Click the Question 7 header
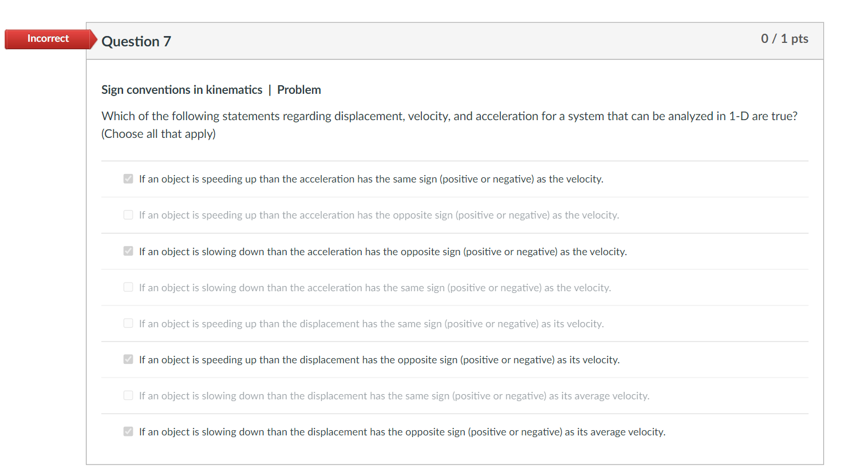Image resolution: width=868 pixels, height=476 pixels. coord(136,41)
